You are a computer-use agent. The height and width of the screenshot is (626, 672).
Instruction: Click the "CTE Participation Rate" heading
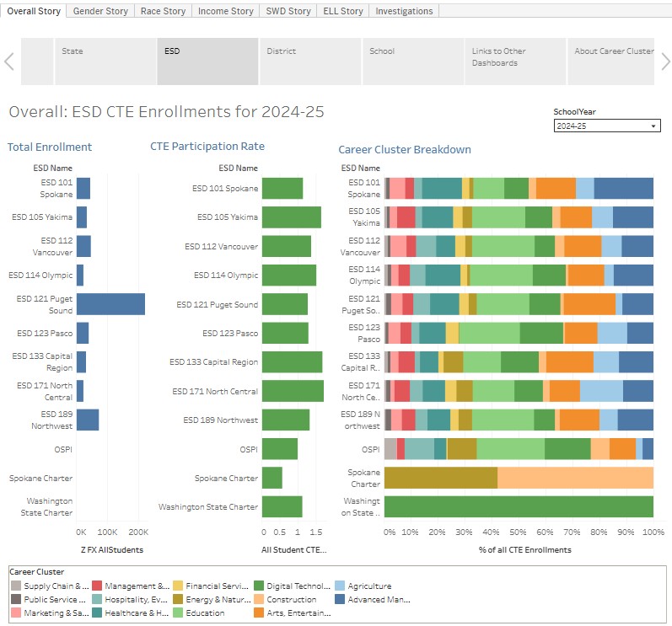(x=207, y=147)
